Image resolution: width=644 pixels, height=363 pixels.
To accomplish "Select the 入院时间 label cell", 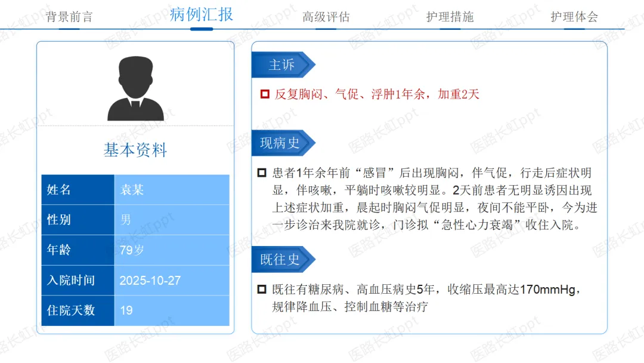I will [x=78, y=281].
